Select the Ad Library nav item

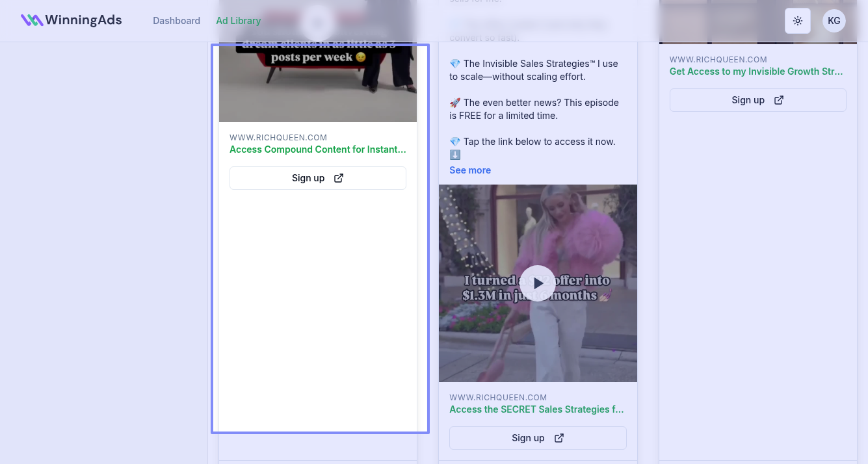238,21
